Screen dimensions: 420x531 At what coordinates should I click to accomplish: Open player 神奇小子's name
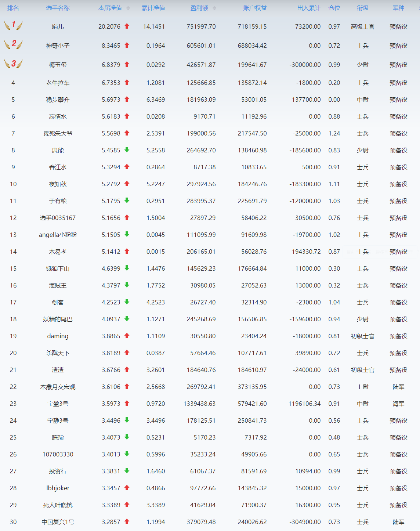pos(58,46)
